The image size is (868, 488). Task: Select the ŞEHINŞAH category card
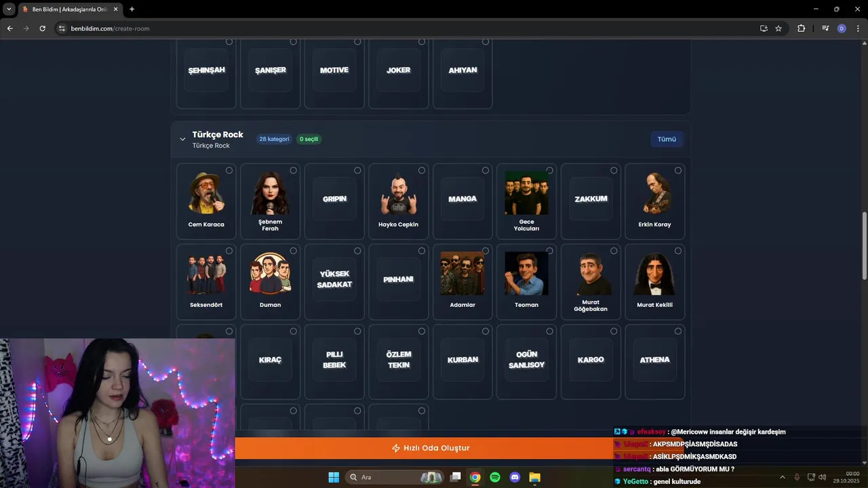(x=206, y=72)
